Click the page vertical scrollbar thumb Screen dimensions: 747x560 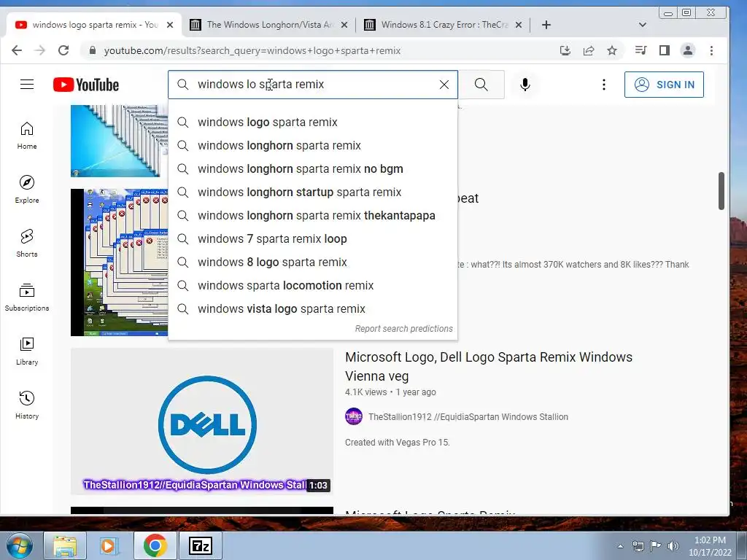721,190
